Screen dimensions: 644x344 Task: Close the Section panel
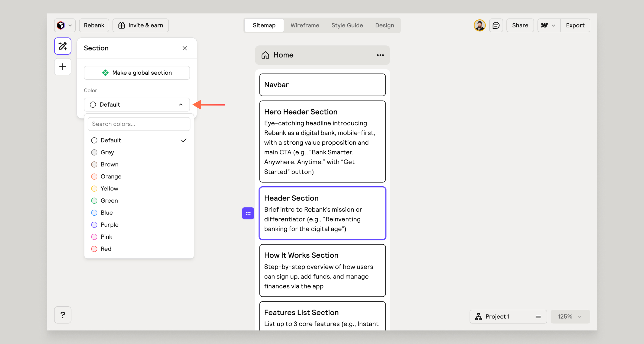184,48
